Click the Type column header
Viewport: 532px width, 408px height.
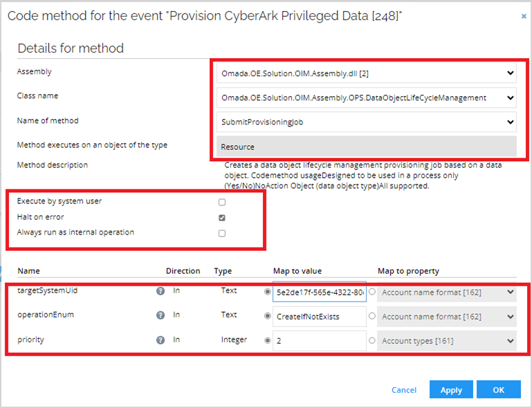coord(223,271)
